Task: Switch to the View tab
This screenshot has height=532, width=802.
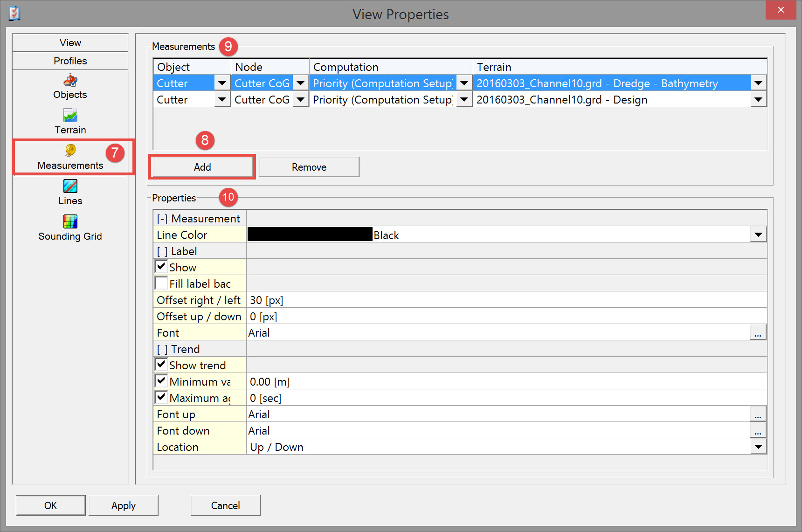Action: point(70,43)
